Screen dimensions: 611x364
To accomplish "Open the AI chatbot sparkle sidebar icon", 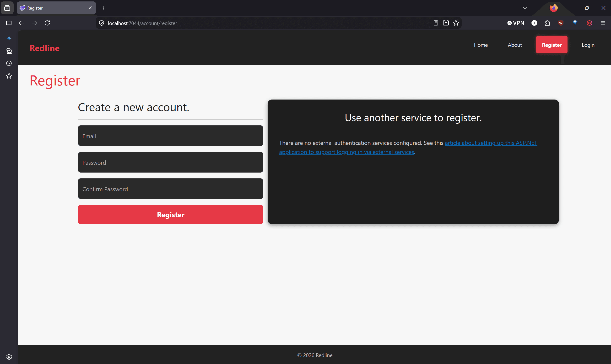I will pos(9,38).
